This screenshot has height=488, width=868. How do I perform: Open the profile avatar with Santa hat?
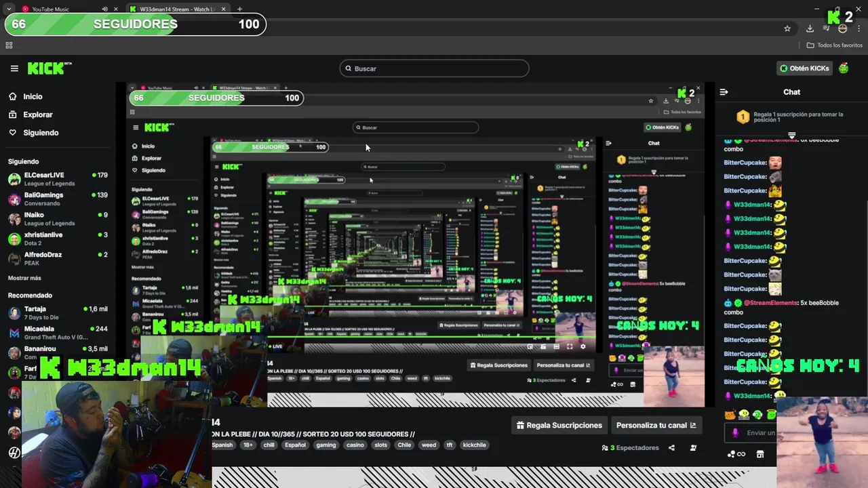coord(844,68)
